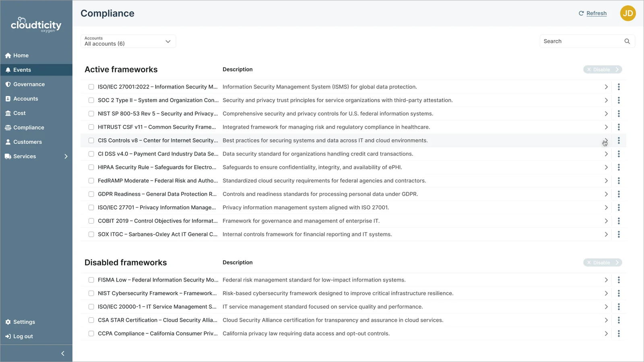Select the CCPA Compliance checkbox
This screenshot has height=362, width=644.
(91, 333)
